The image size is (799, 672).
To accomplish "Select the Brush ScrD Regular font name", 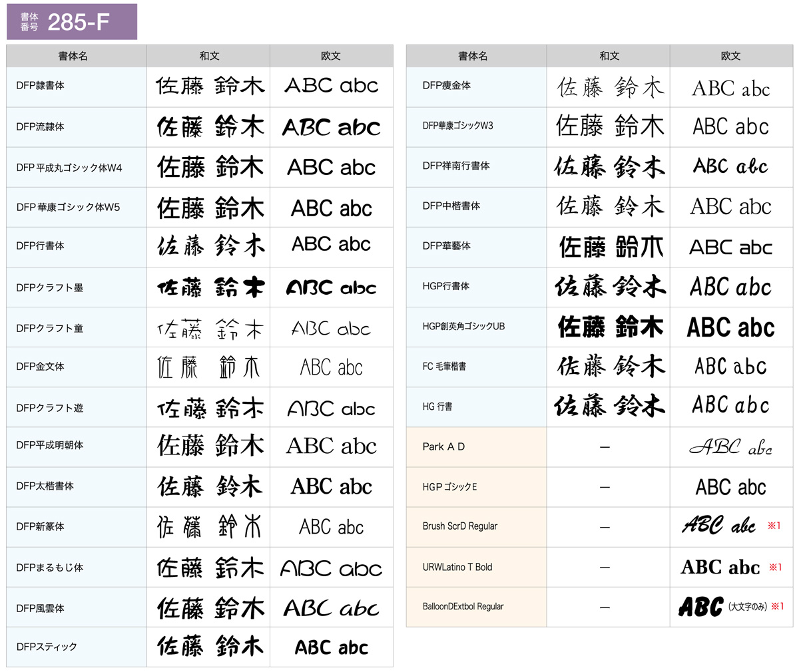I will point(460,526).
